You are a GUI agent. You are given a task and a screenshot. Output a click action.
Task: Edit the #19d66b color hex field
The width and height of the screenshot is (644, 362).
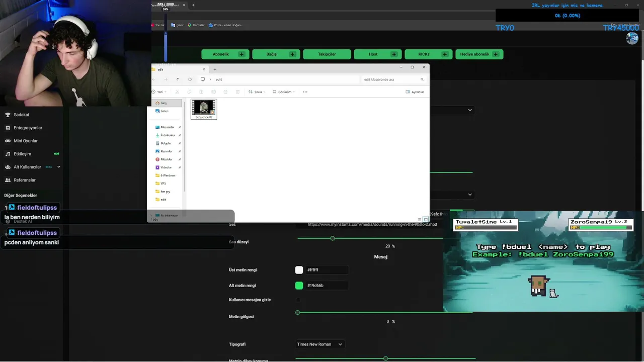coord(327,286)
